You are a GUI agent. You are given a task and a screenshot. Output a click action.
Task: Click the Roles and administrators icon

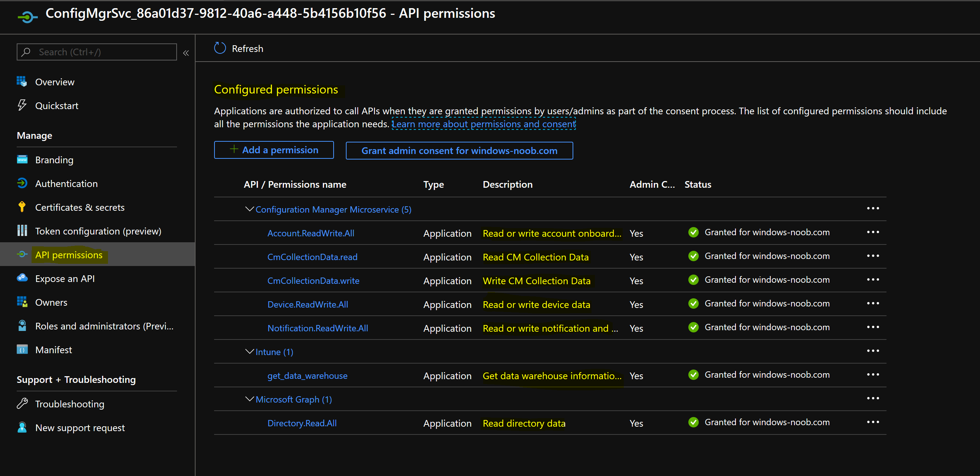tap(22, 326)
